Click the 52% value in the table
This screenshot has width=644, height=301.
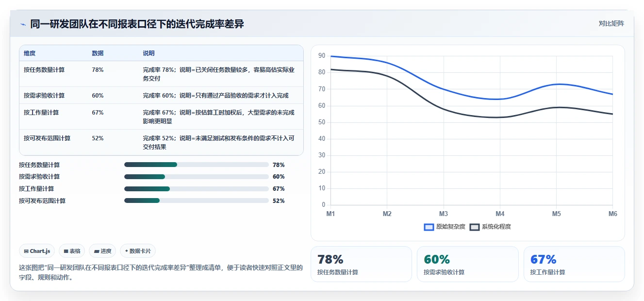click(x=98, y=138)
